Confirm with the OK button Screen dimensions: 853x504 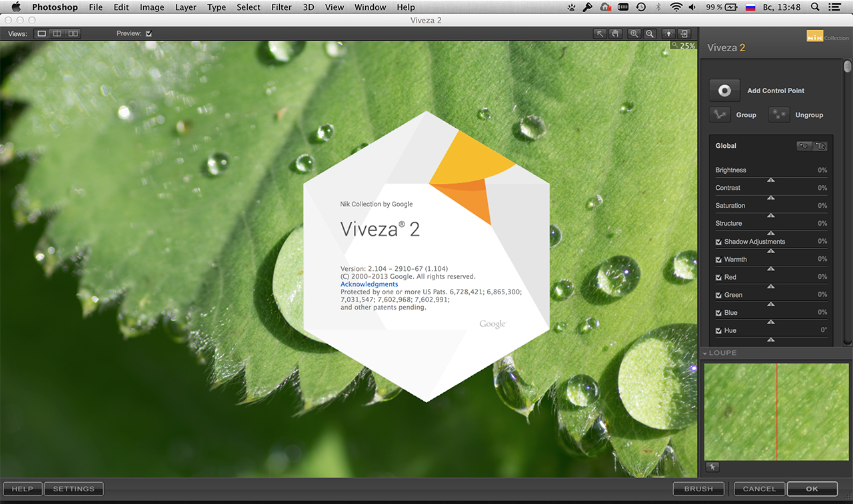(812, 489)
